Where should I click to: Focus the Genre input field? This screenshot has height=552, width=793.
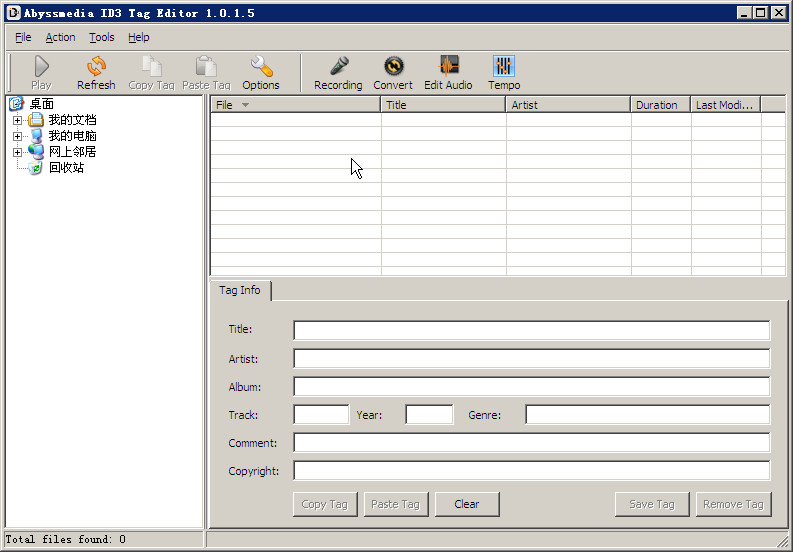[648, 414]
